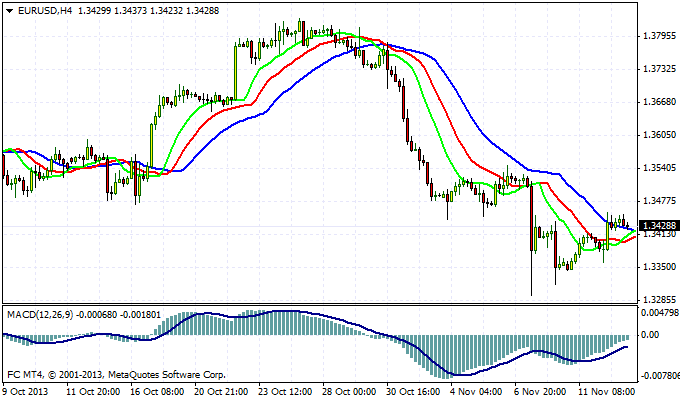Click the MACD scale value 0.004798
This screenshot has height=400, width=680.
click(x=660, y=312)
